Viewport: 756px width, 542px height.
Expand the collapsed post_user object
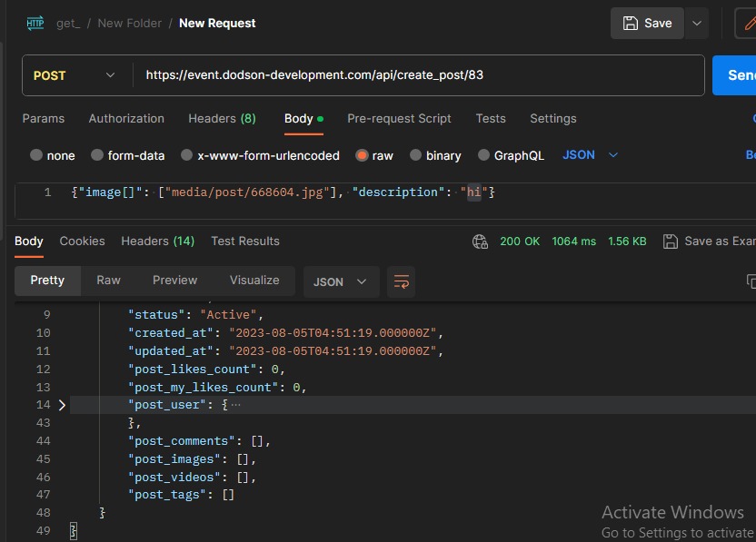pos(62,405)
